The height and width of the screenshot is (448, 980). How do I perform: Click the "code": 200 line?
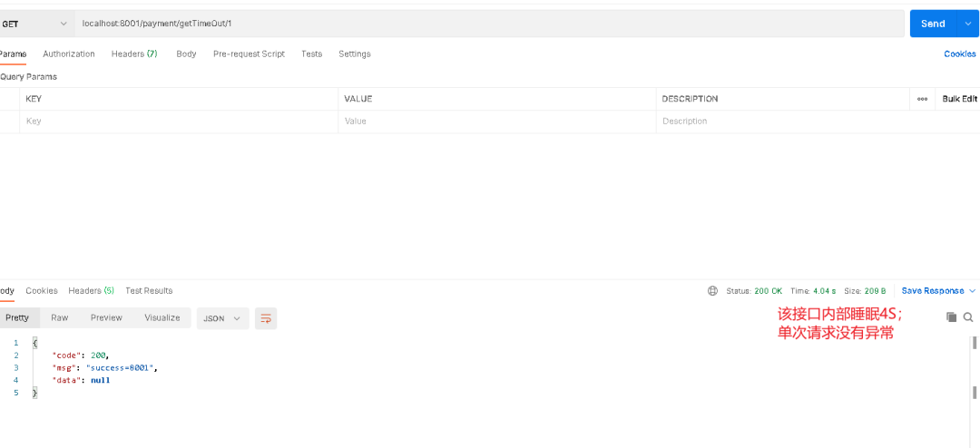[x=81, y=355]
